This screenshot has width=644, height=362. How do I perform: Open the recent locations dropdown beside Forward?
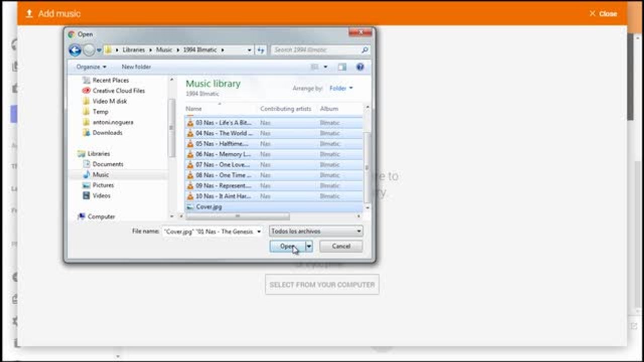tap(99, 50)
